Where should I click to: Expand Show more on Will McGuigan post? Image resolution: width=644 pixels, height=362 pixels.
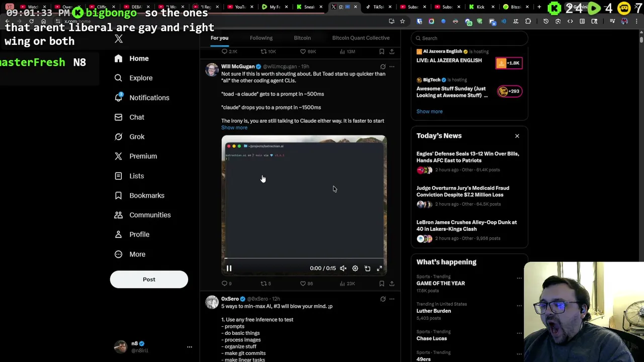234,128
